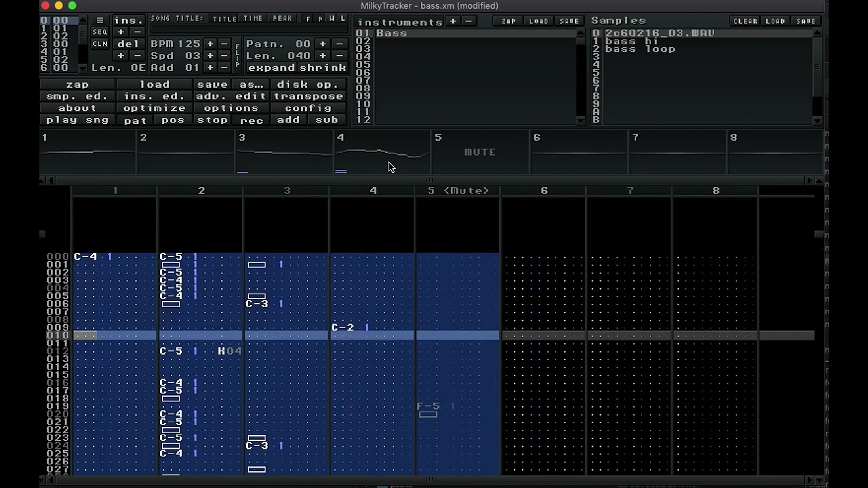
Task: Play current pattern with pat
Action: [135, 120]
